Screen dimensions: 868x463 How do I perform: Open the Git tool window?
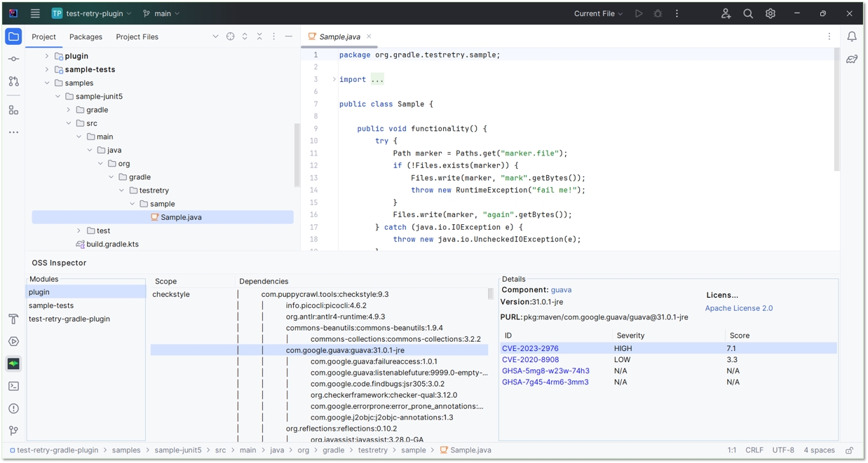[x=13, y=431]
